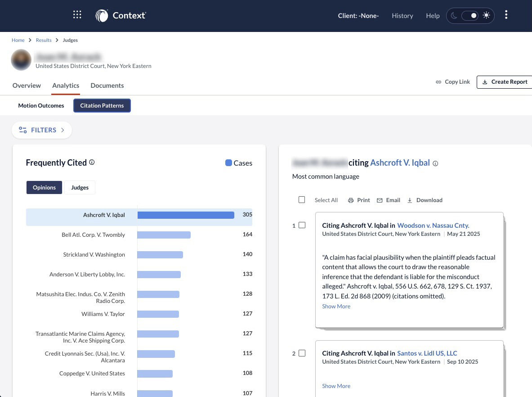The image size is (532, 397).
Task: Email the selected citations
Action: pos(388,200)
